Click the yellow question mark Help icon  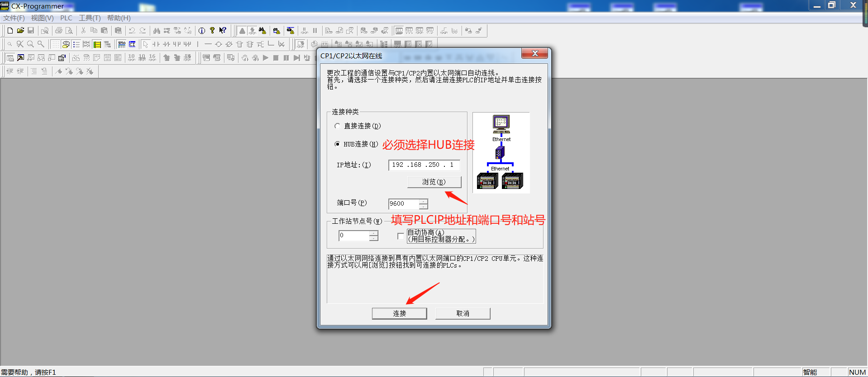pos(212,31)
